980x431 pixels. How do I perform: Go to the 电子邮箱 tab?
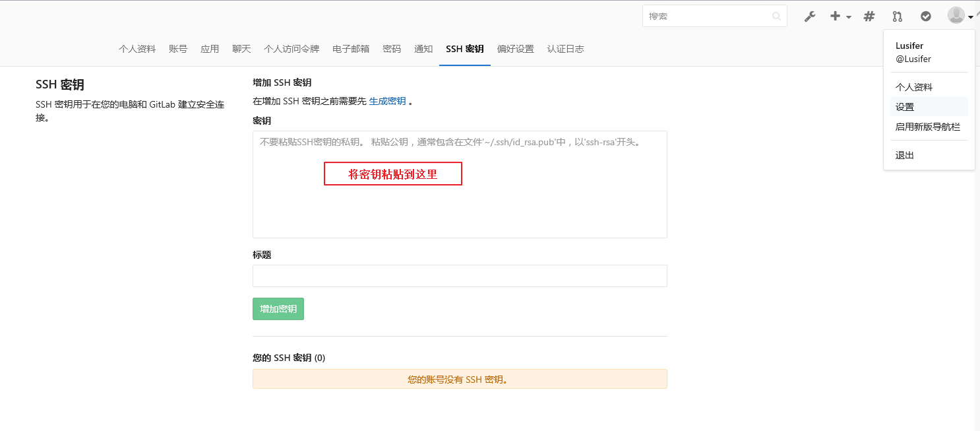click(351, 49)
